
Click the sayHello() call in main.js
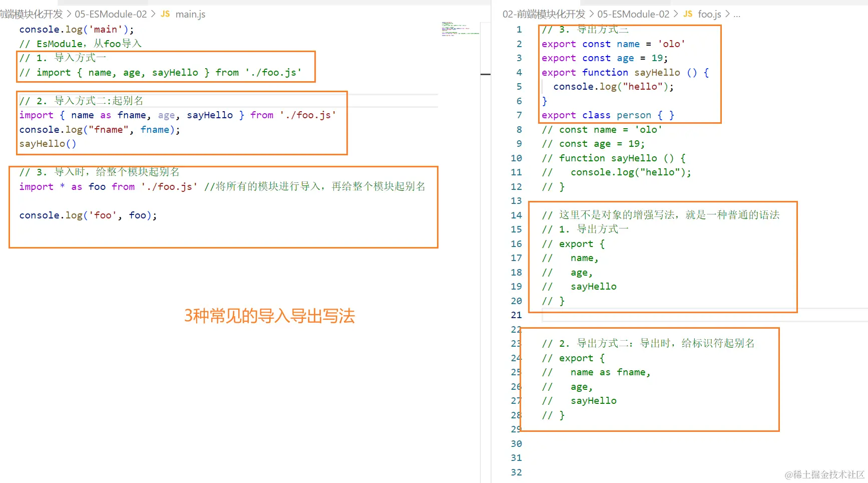48,144
